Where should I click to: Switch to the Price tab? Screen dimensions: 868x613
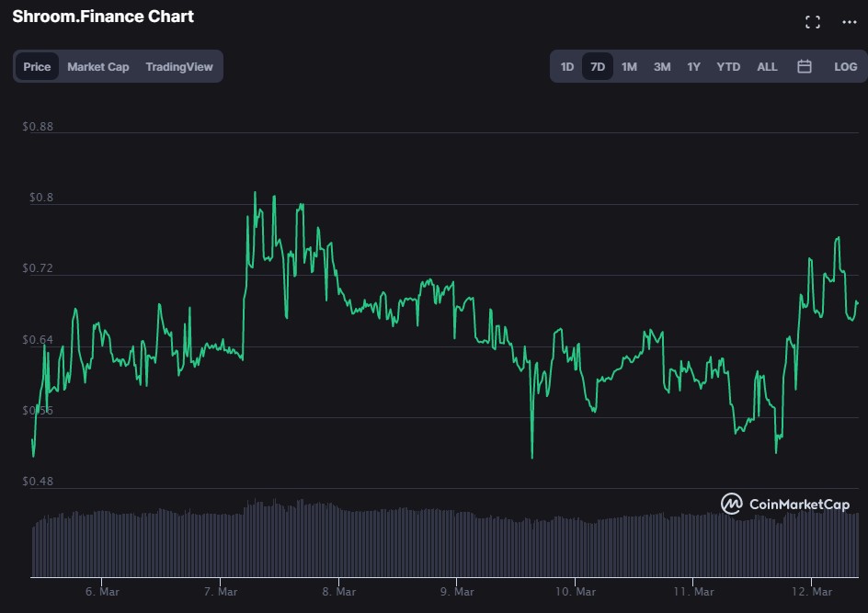coord(37,67)
